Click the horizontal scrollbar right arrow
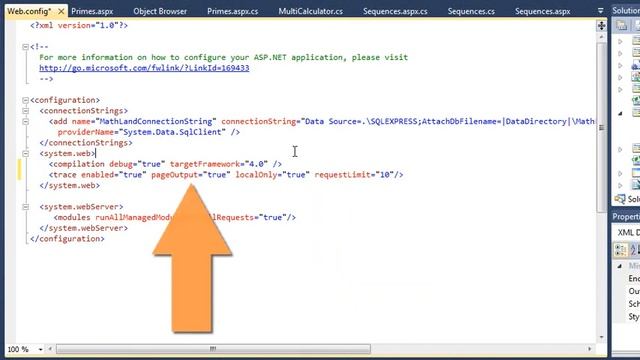Viewport: 640px width, 360px height. pyautogui.click(x=589, y=349)
